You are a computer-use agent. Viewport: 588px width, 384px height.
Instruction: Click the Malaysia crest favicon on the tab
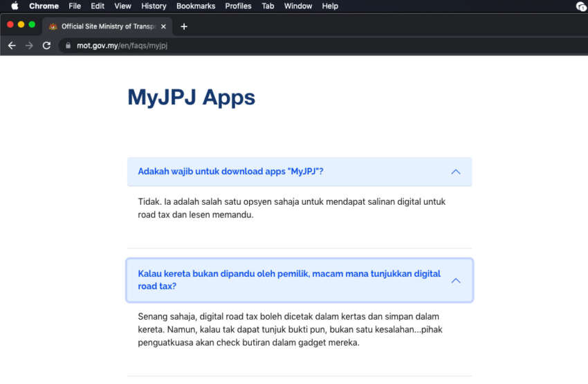53,26
